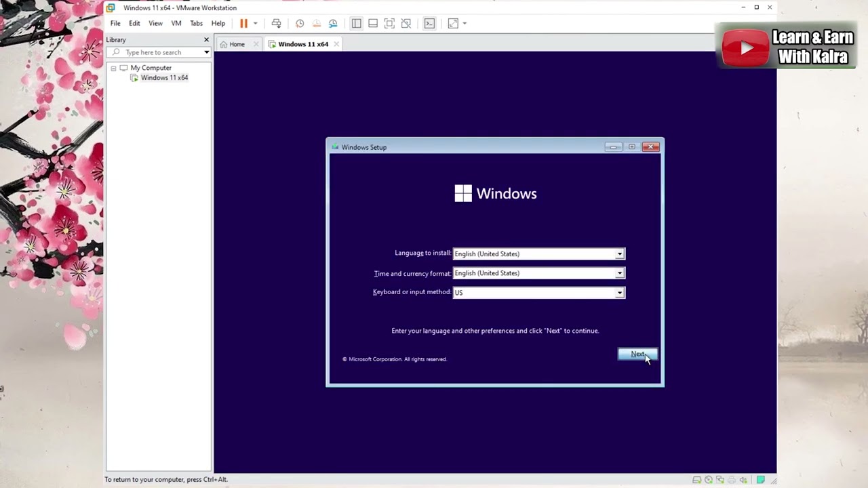Image resolution: width=868 pixels, height=488 pixels.
Task: Click the sound card status icon
Action: click(743, 480)
